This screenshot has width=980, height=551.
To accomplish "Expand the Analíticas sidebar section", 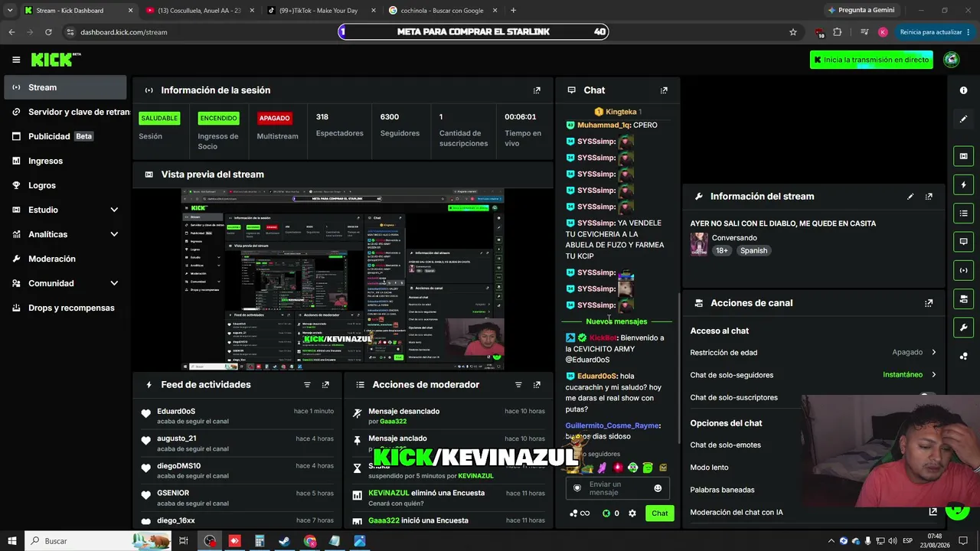I will 114,234.
